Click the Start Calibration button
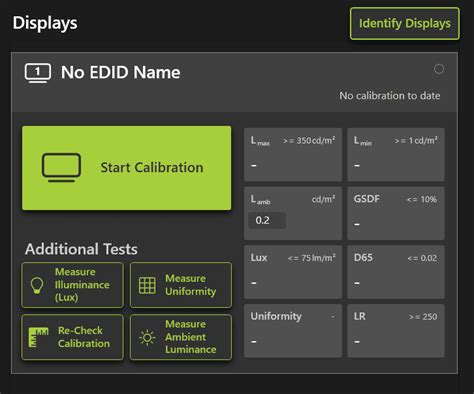 [127, 168]
